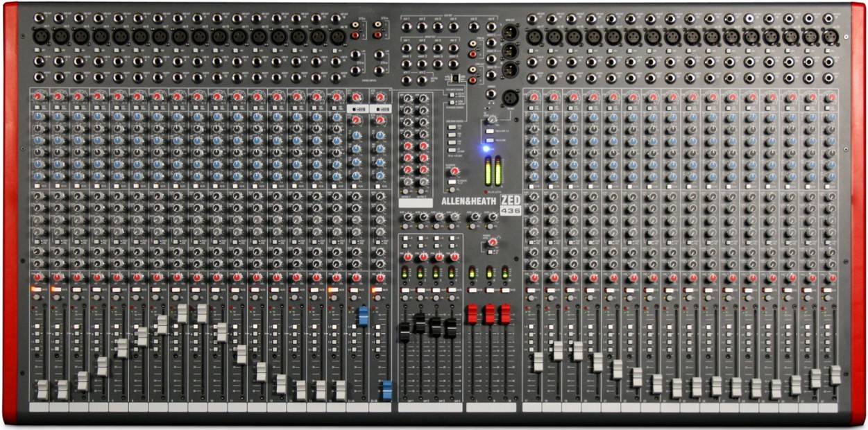The image size is (868, 430).
Task: Select the middle red master fader
Action: tap(489, 314)
